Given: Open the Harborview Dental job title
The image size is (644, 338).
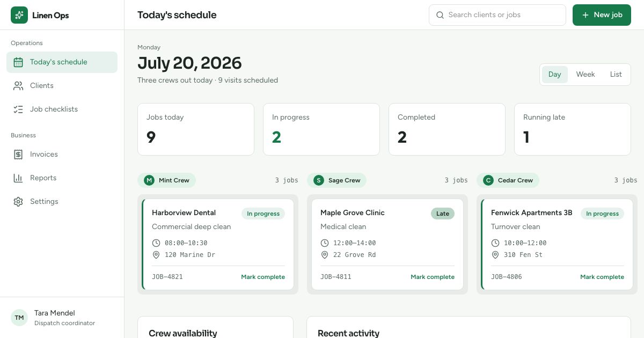Looking at the screenshot, I should [184, 213].
